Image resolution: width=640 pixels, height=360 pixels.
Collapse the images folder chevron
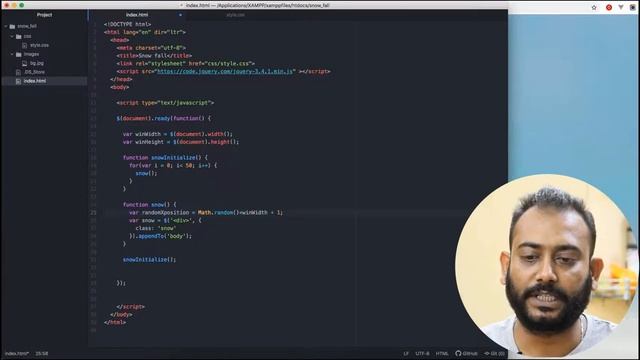pyautogui.click(x=12, y=54)
